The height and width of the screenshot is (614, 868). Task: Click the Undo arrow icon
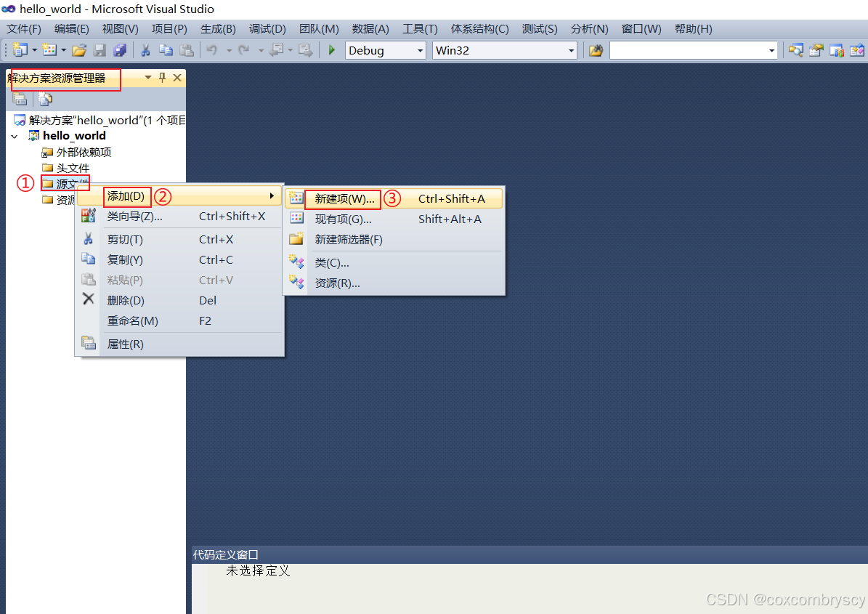pyautogui.click(x=211, y=50)
